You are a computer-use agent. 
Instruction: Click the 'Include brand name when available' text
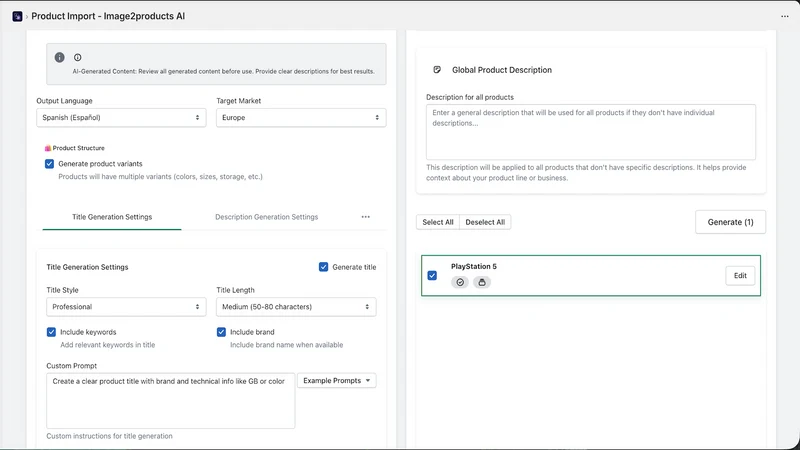tap(286, 345)
